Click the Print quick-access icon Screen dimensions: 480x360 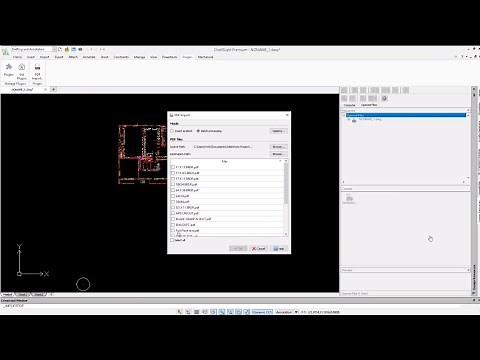80,49
